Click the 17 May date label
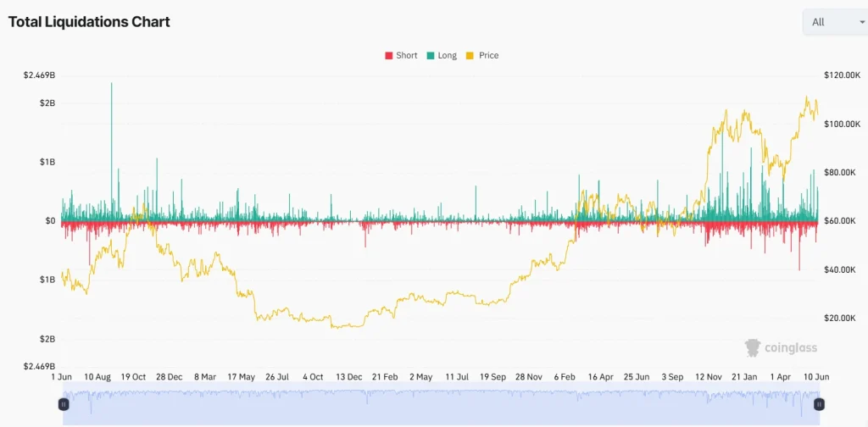Screen dimensions: 868x427 click(x=241, y=377)
